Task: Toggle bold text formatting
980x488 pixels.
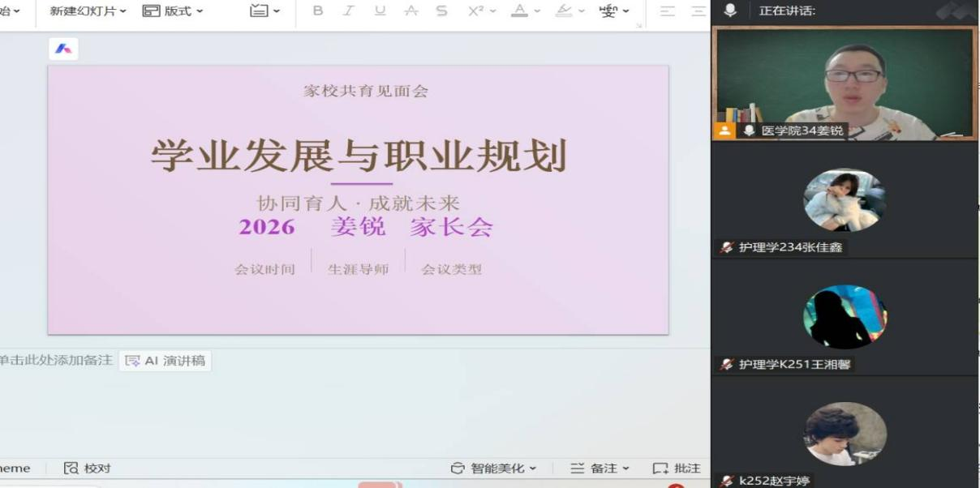Action: coord(317,11)
